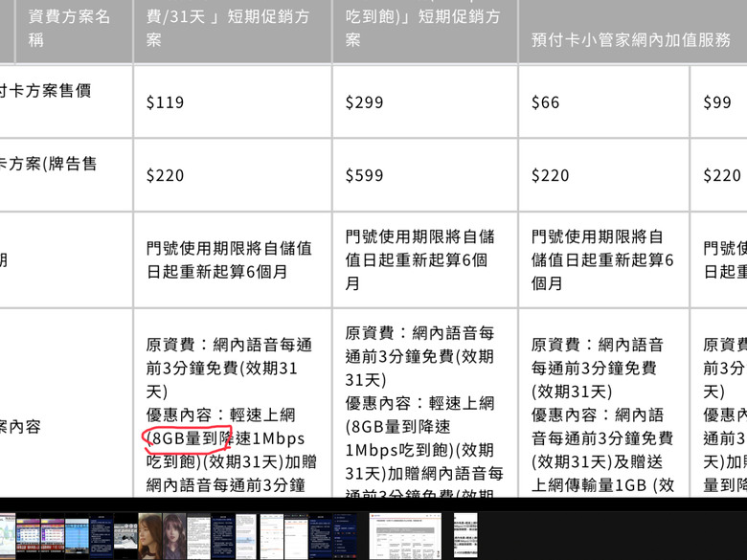Click the row label "付卡方案售價"
Viewport: 747px width, 560px height.
pos(45,91)
